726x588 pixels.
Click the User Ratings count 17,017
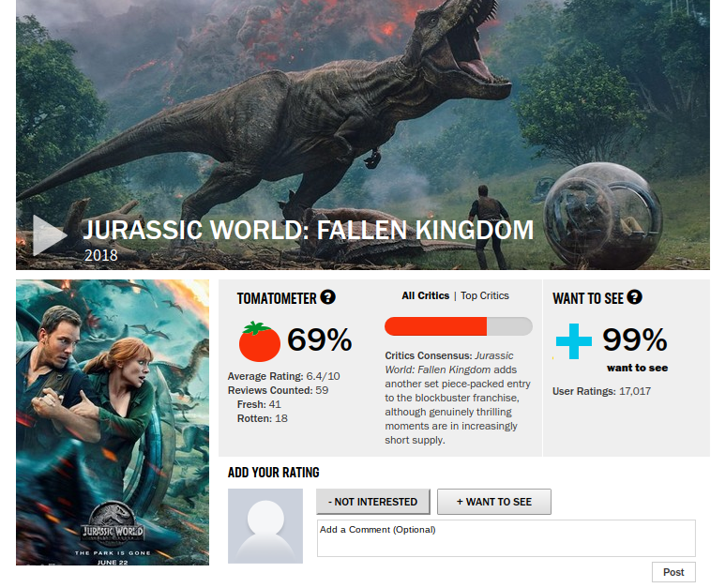(x=634, y=391)
